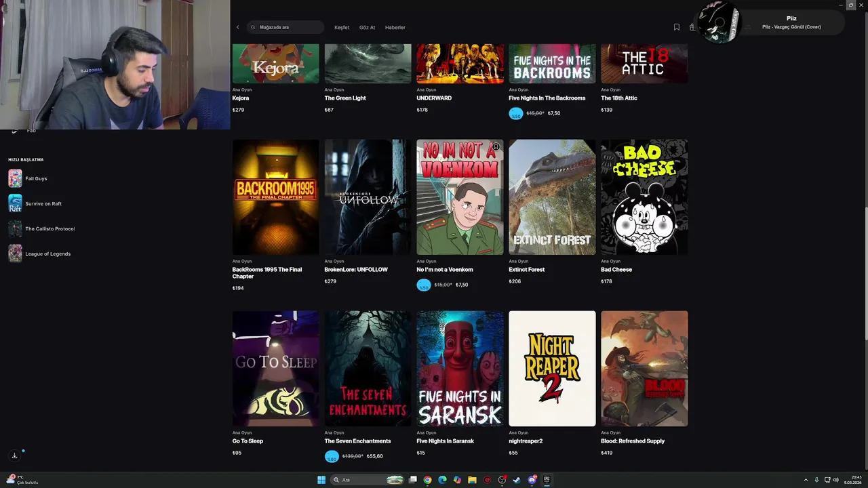Screen dimensions: 868x488
Task: Click weather widget on taskbar
Action: pos(22,480)
